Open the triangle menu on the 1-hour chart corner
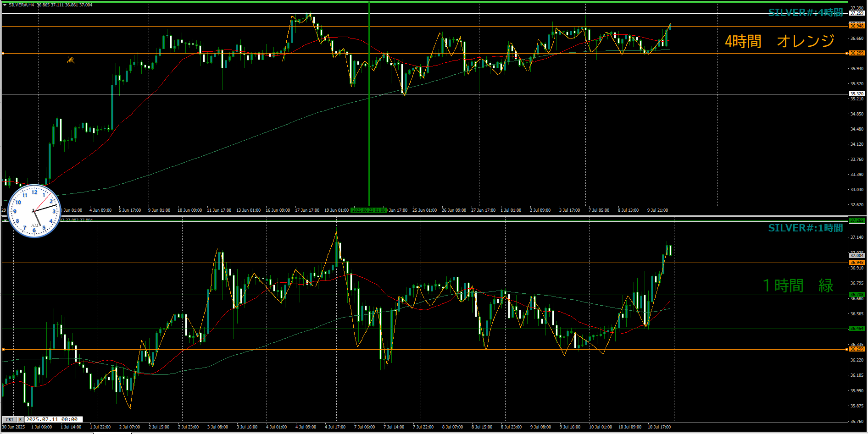This screenshot has width=868, height=434. pos(5,220)
